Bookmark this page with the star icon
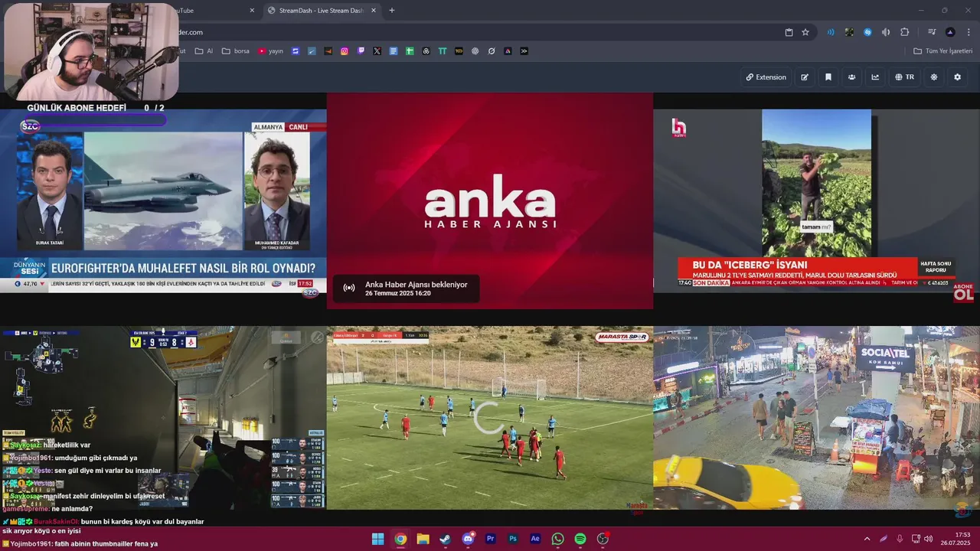 (805, 32)
